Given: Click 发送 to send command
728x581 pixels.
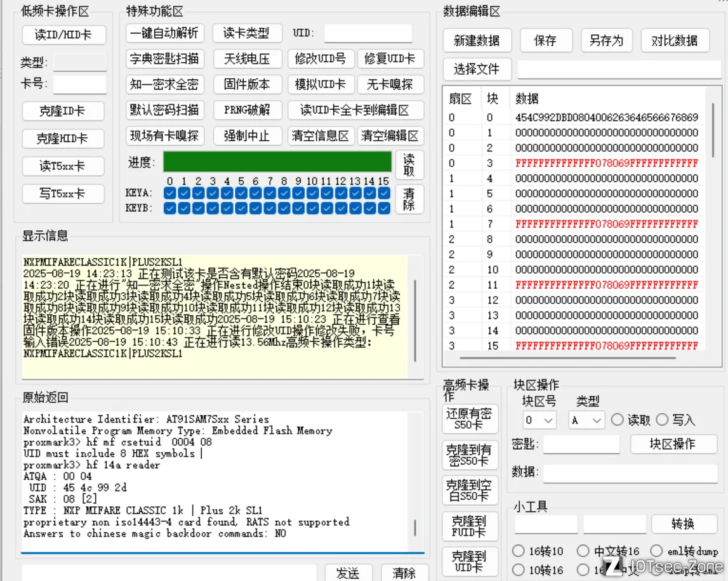Looking at the screenshot, I should [347, 573].
